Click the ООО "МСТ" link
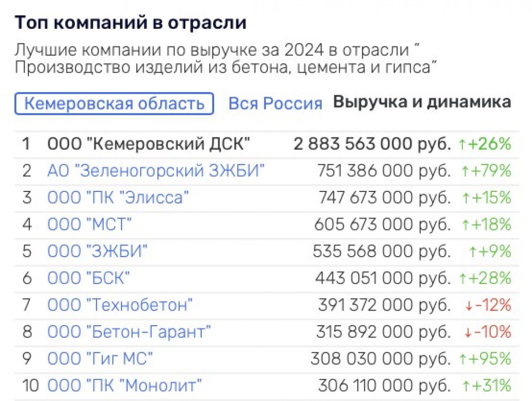Viewport: 532px width, 401px height. click(90, 225)
